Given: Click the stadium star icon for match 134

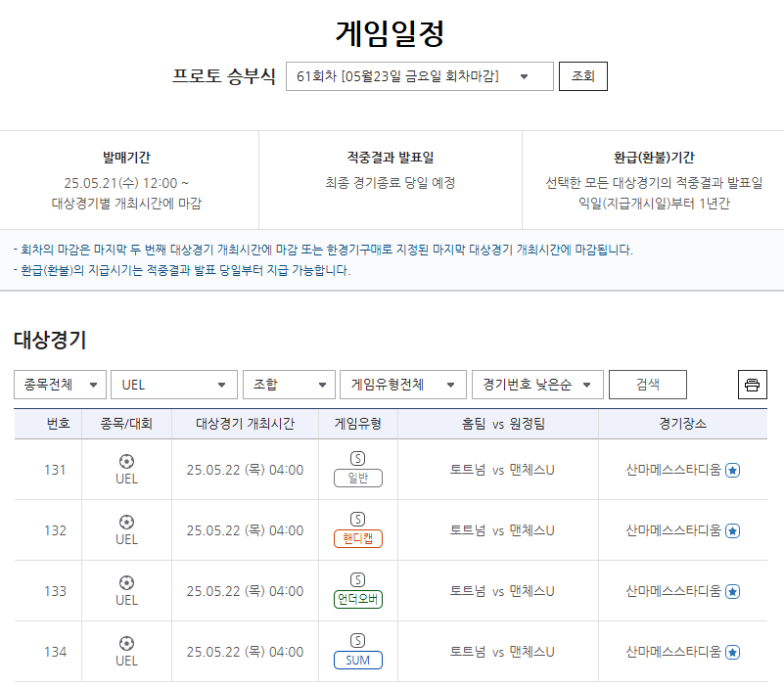Looking at the screenshot, I should click(x=733, y=652).
